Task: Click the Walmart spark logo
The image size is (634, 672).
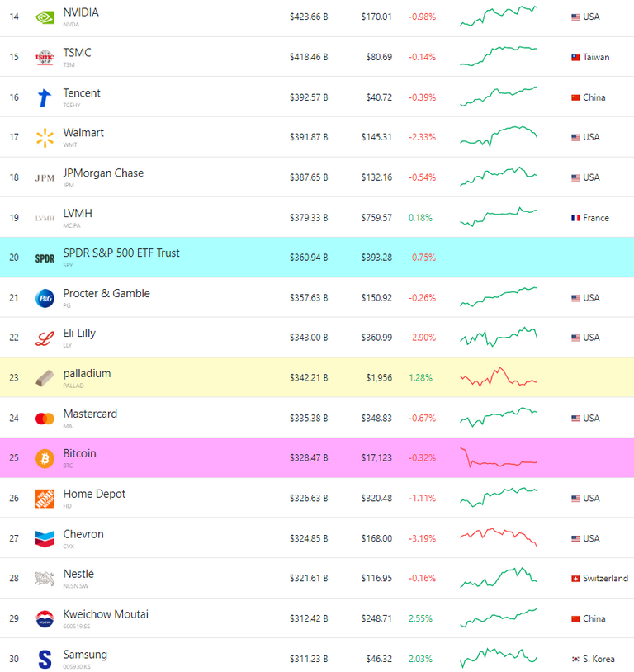Action: point(45,138)
